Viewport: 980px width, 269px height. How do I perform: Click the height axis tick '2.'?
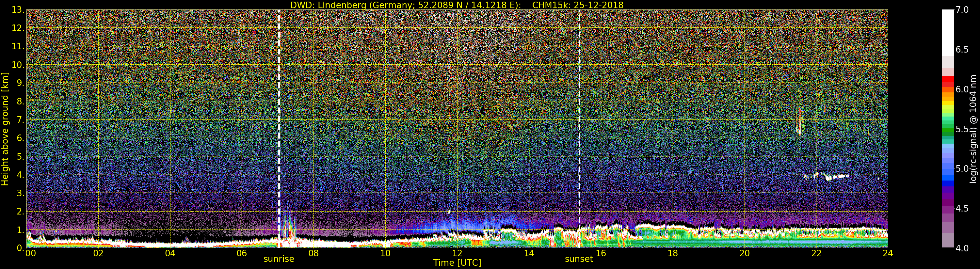pos(20,211)
